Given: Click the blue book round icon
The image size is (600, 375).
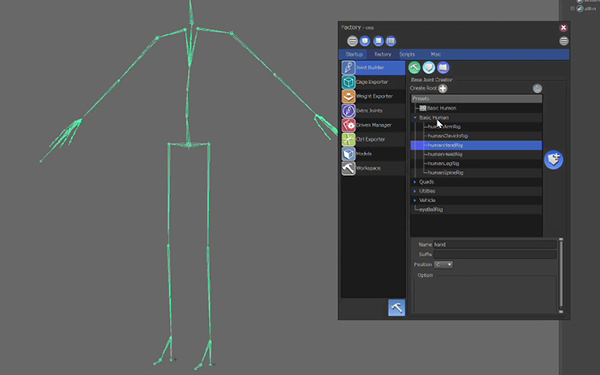Looking at the screenshot, I should click(443, 68).
